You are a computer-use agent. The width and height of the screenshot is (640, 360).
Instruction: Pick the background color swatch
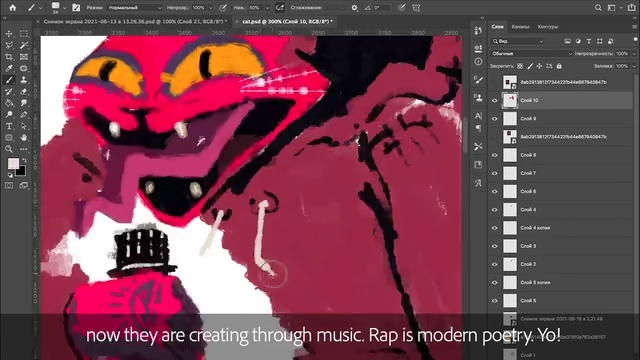pos(21,171)
